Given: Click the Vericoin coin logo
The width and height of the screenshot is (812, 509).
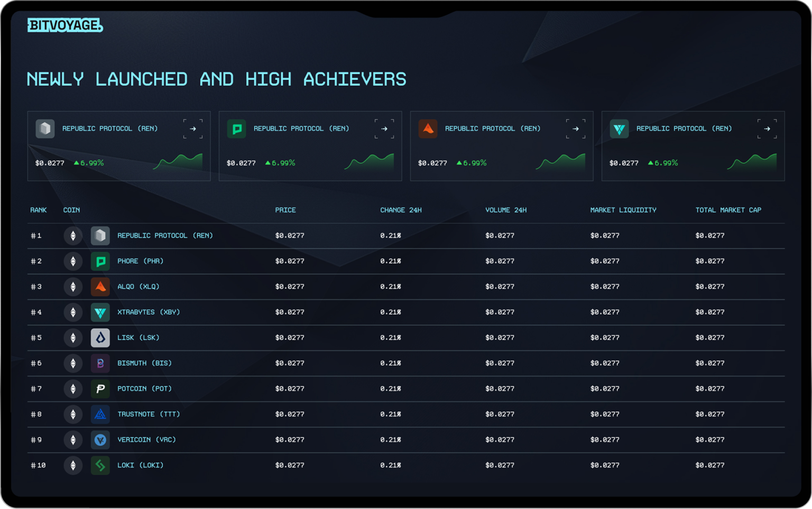Looking at the screenshot, I should tap(100, 440).
